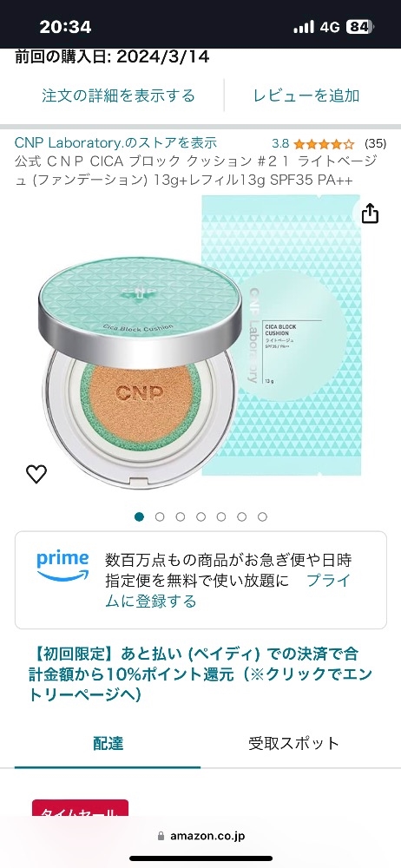The image size is (401, 868).
Task: Tap the 4G signal status indicator
Action: pyautogui.click(x=330, y=27)
